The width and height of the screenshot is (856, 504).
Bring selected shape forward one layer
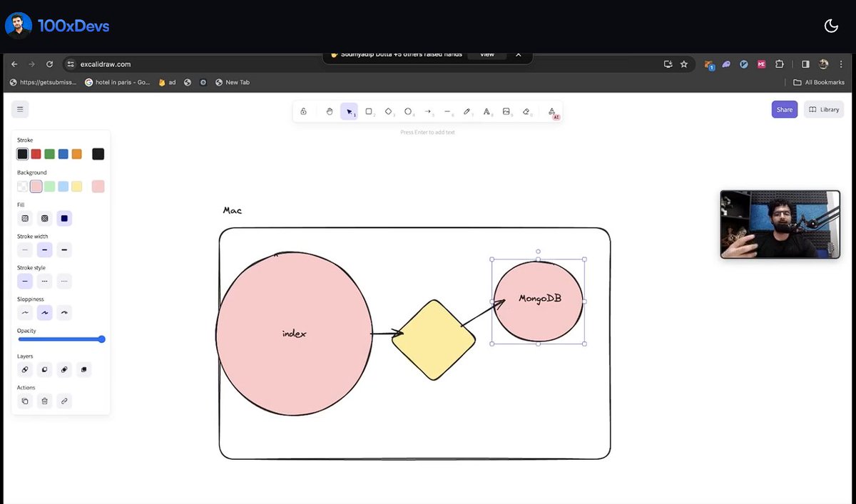[x=64, y=370]
